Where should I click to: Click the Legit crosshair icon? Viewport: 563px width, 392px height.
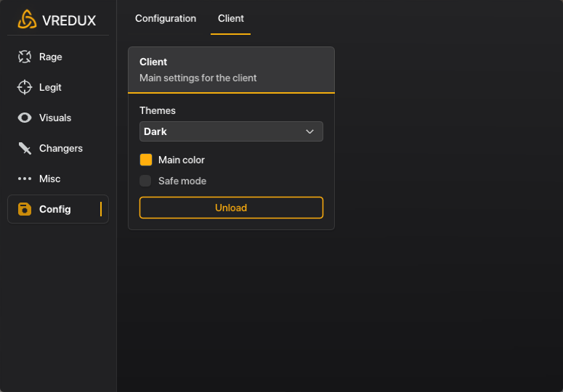pyautogui.click(x=25, y=87)
